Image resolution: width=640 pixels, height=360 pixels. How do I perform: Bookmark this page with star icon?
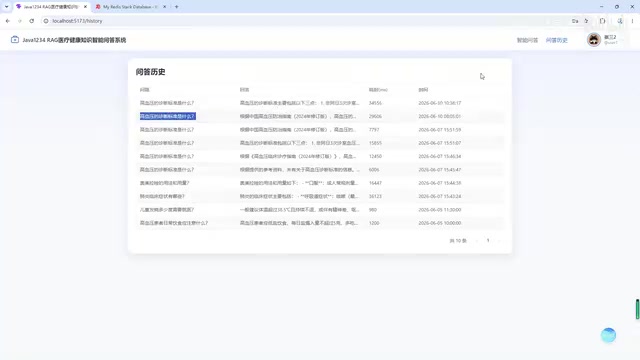click(587, 21)
